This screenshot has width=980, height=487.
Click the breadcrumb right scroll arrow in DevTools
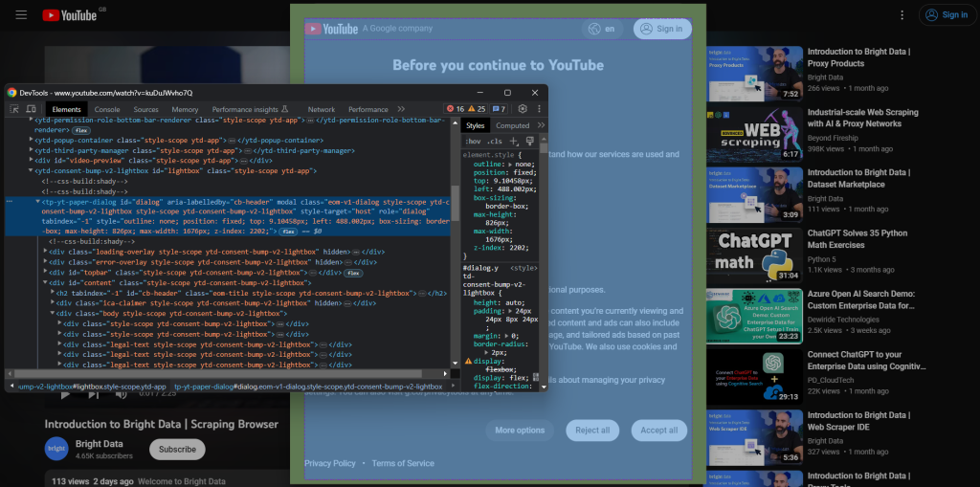pyautogui.click(x=455, y=387)
